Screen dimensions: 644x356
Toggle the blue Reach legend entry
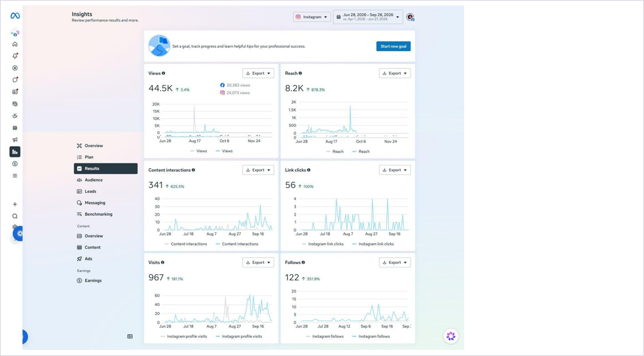pyautogui.click(x=361, y=151)
